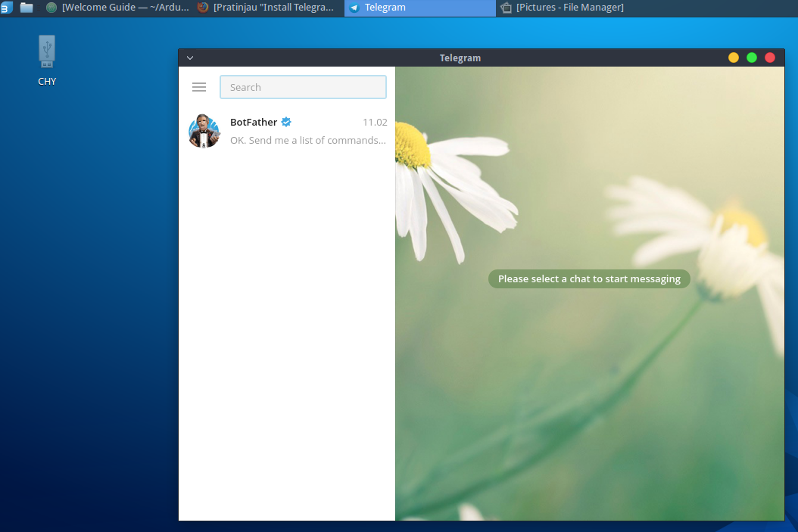Open the applications menu icon at top-left

pyautogui.click(x=5, y=8)
